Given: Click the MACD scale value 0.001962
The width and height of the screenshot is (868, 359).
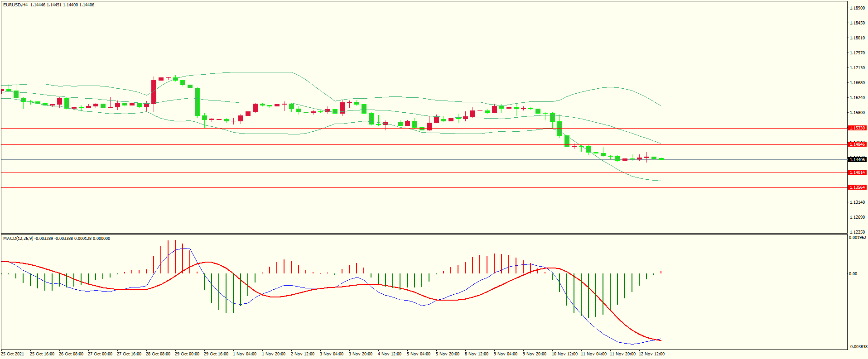Looking at the screenshot, I should (857, 238).
